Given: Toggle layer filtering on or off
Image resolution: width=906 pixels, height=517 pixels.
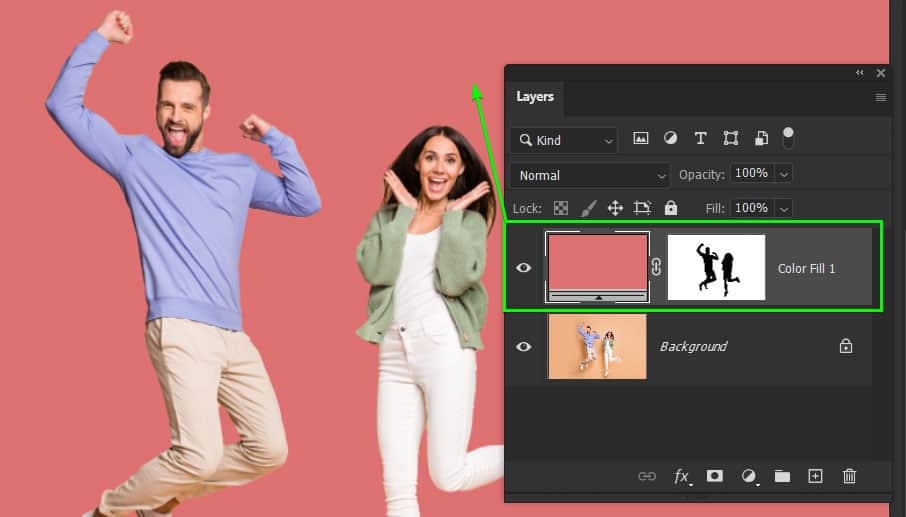Looking at the screenshot, I should [x=788, y=137].
